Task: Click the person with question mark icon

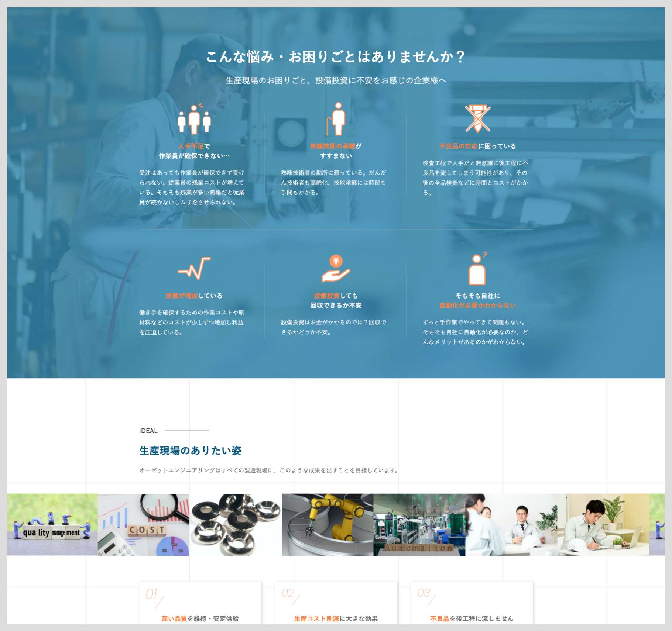Action: coord(477,269)
